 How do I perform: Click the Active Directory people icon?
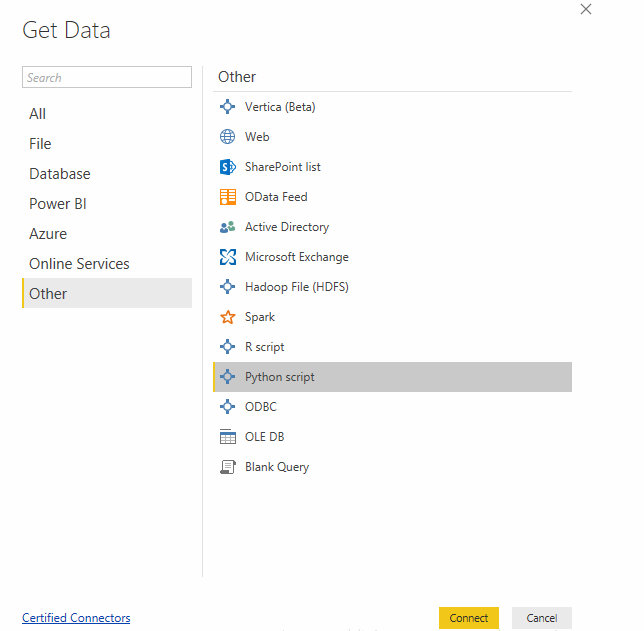227,227
